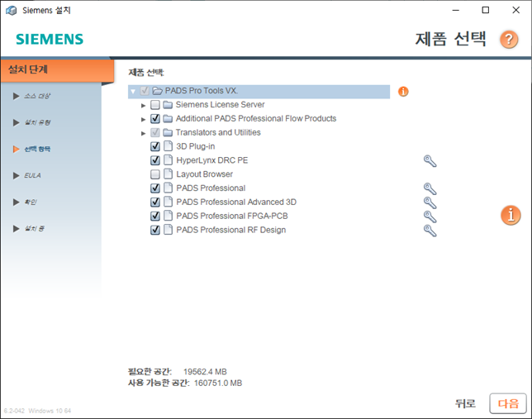Enable the Siemens License Server checkbox

point(155,105)
